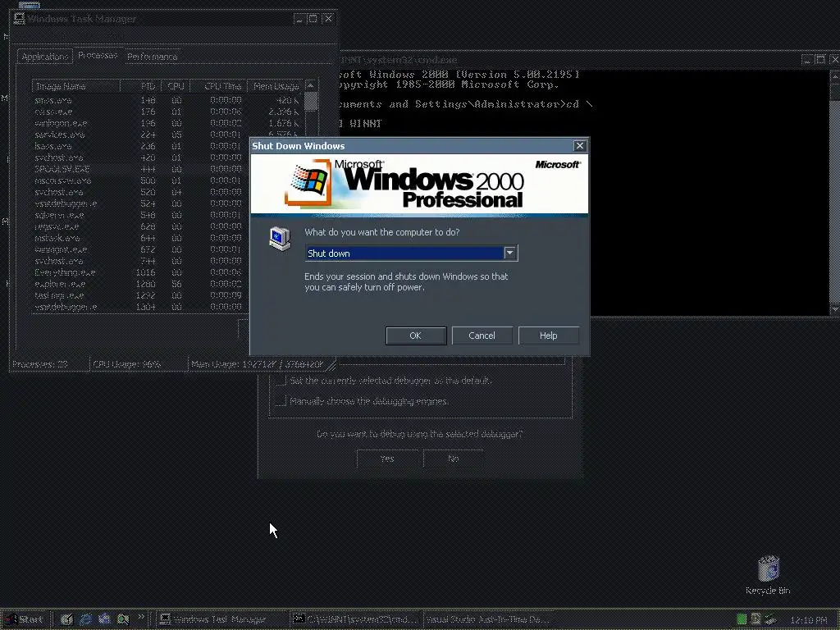This screenshot has height=630, width=840.
Task: Click the tray icon beside the clock
Action: [770, 619]
